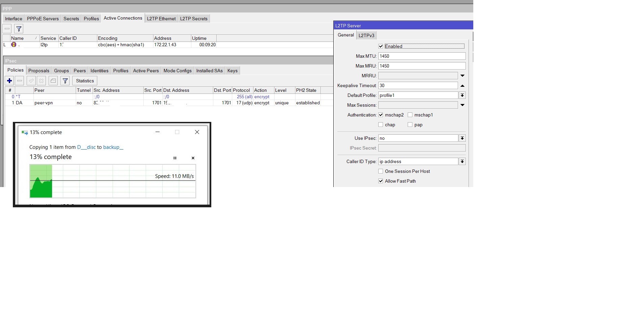
Task: Open IPsec Groups tab
Action: [62, 71]
